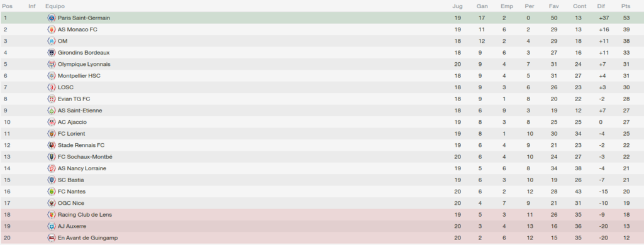
Task: Click the Olympique Lyonnais badge icon
Action: point(52,64)
